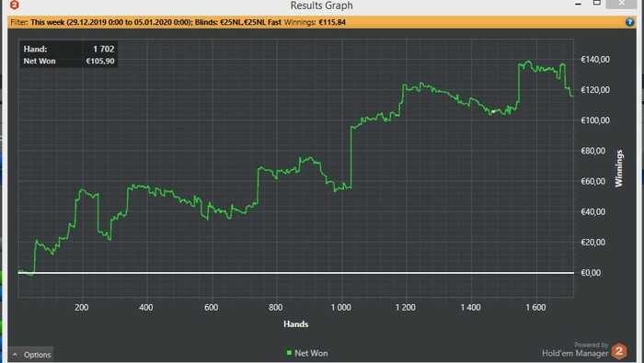Click the 600 hands axis label
Screen dimensions: 644x363
pyautogui.click(x=211, y=307)
